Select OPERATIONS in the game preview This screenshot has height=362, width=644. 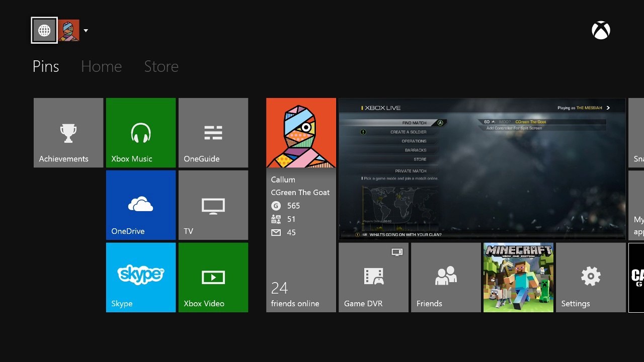click(x=414, y=141)
